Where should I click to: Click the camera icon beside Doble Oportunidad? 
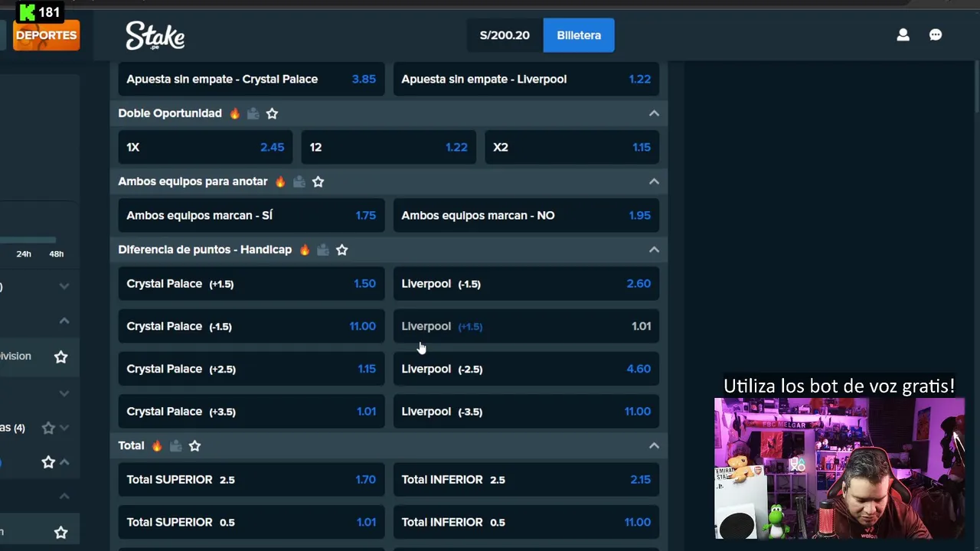tap(253, 113)
